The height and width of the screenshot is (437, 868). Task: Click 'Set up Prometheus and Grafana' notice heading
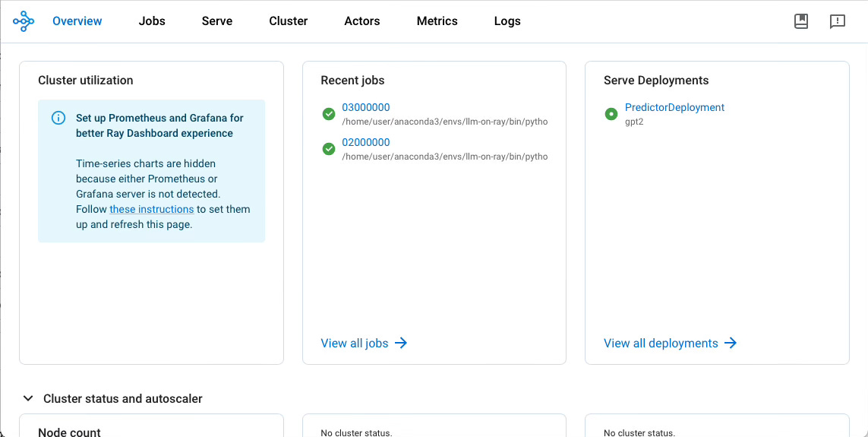pyautogui.click(x=160, y=125)
